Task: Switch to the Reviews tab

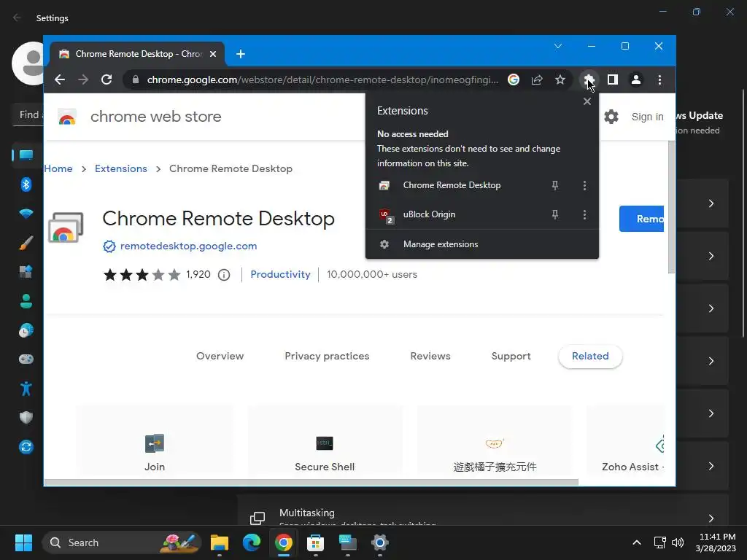Action: (430, 356)
